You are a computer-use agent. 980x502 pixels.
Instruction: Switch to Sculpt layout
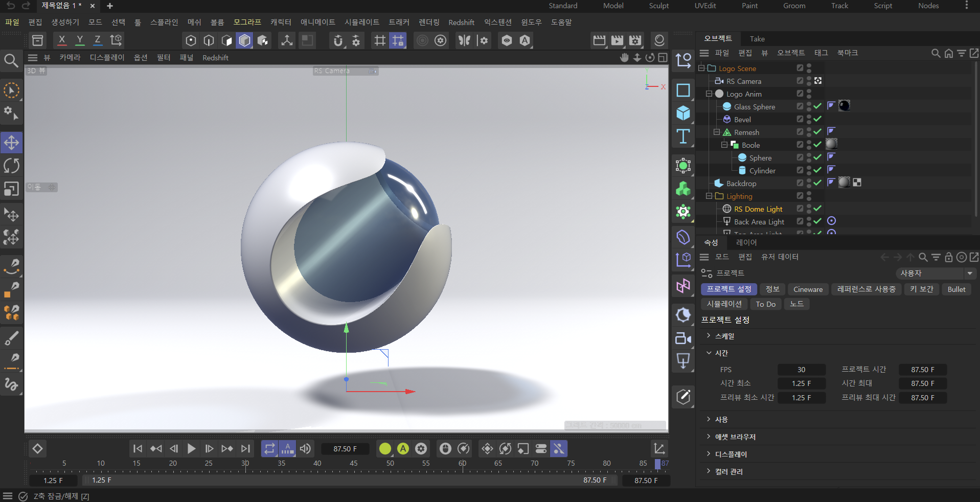(659, 6)
